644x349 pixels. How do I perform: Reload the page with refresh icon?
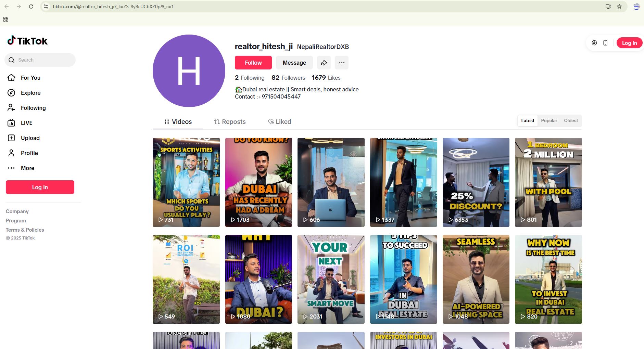pyautogui.click(x=31, y=7)
